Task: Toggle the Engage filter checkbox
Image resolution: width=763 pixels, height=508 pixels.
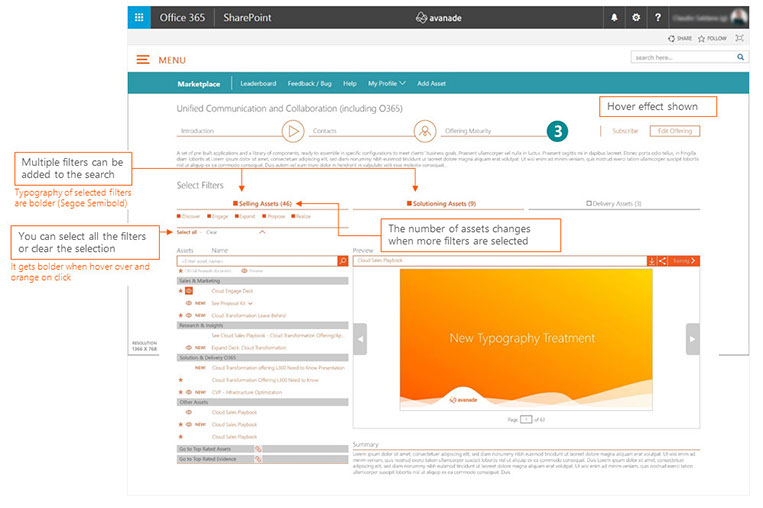Action: point(207,215)
